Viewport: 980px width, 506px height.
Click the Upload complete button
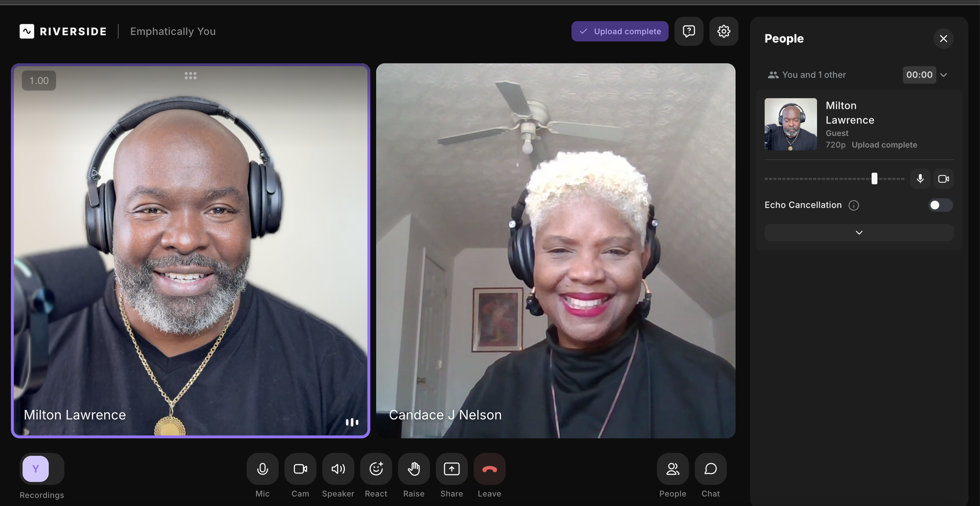click(x=620, y=31)
